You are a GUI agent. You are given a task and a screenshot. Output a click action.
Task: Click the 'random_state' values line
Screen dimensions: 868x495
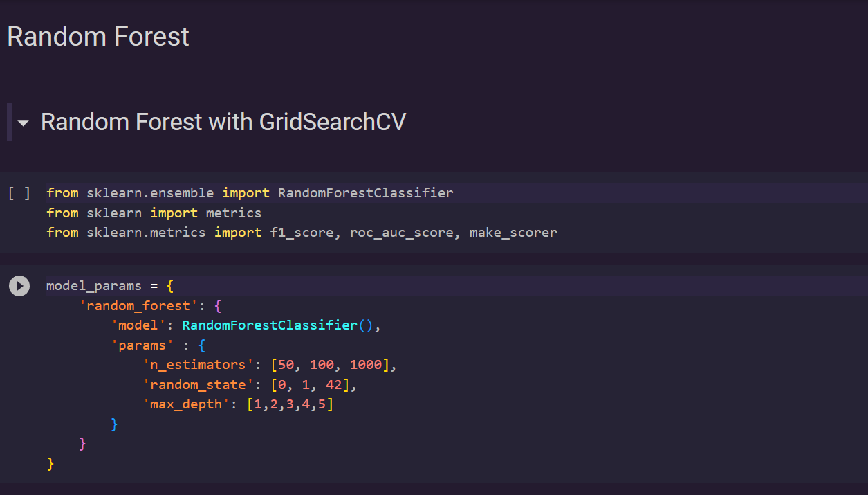pyautogui.click(x=250, y=384)
